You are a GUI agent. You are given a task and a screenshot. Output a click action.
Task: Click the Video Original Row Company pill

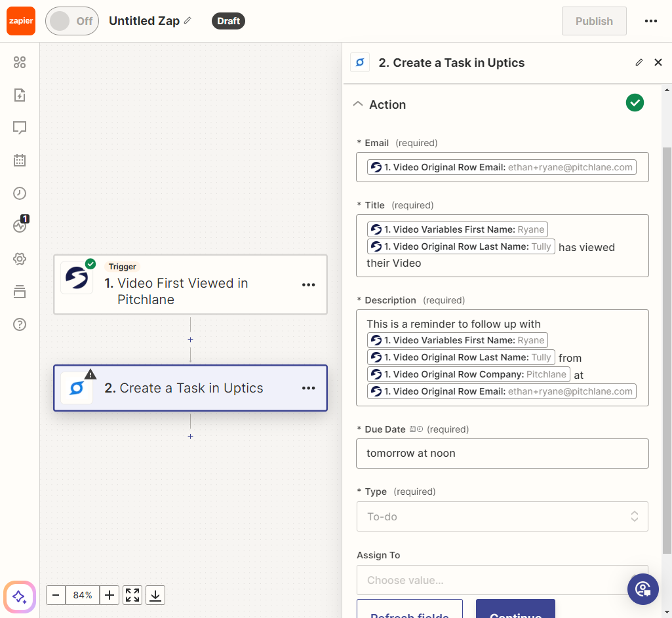pyautogui.click(x=468, y=374)
